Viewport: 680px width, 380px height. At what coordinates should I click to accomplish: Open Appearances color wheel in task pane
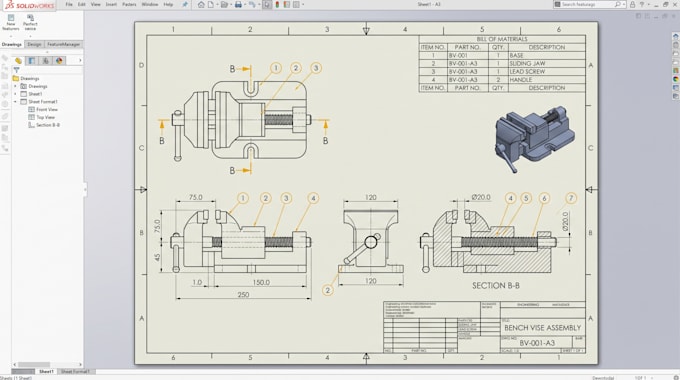[x=676, y=79]
